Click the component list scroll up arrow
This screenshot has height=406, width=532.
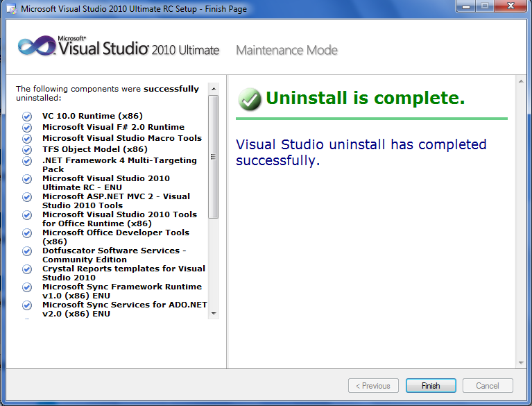click(x=214, y=89)
